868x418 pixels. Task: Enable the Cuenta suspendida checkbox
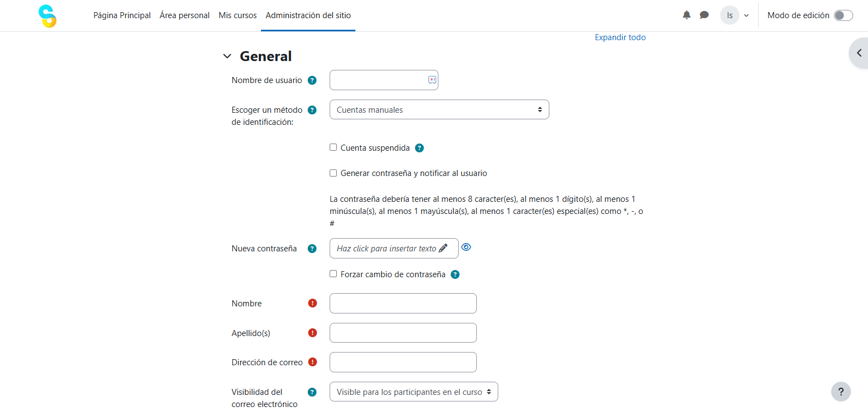(333, 147)
